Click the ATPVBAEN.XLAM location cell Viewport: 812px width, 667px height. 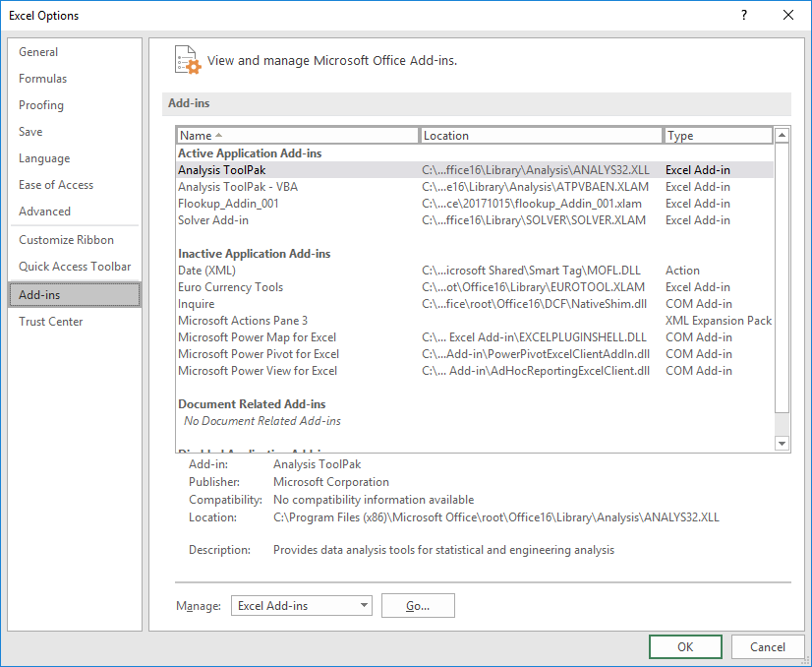[x=535, y=187]
